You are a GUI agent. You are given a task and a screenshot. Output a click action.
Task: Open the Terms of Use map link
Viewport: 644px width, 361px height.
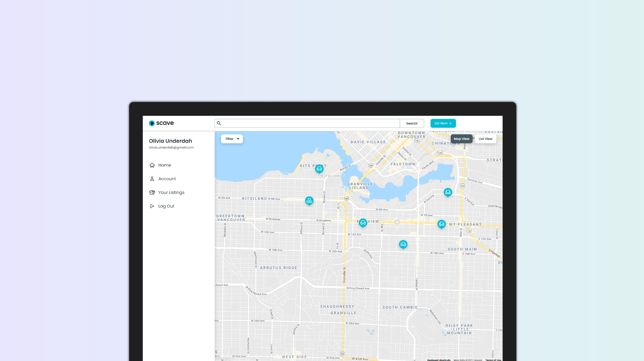pos(493,360)
